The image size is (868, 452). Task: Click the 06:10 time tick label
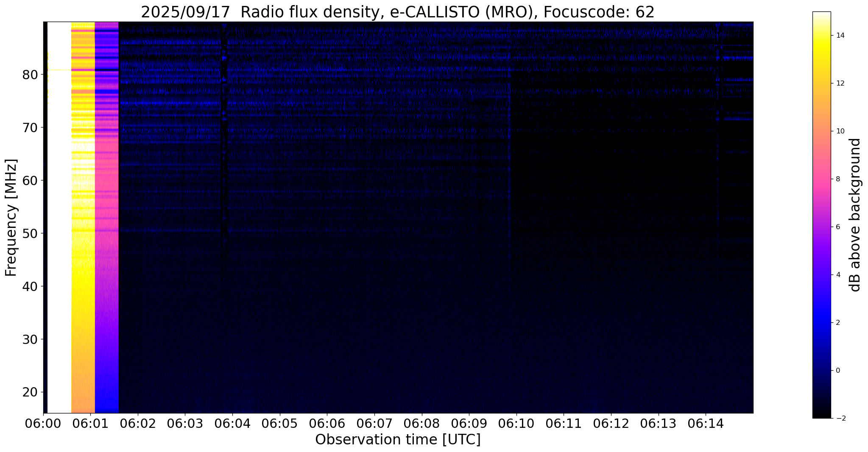tap(516, 423)
